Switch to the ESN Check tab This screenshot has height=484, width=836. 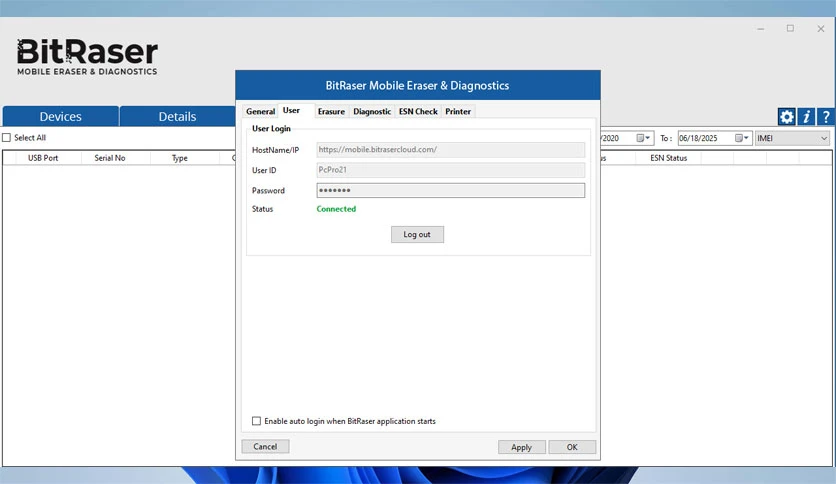pos(418,111)
